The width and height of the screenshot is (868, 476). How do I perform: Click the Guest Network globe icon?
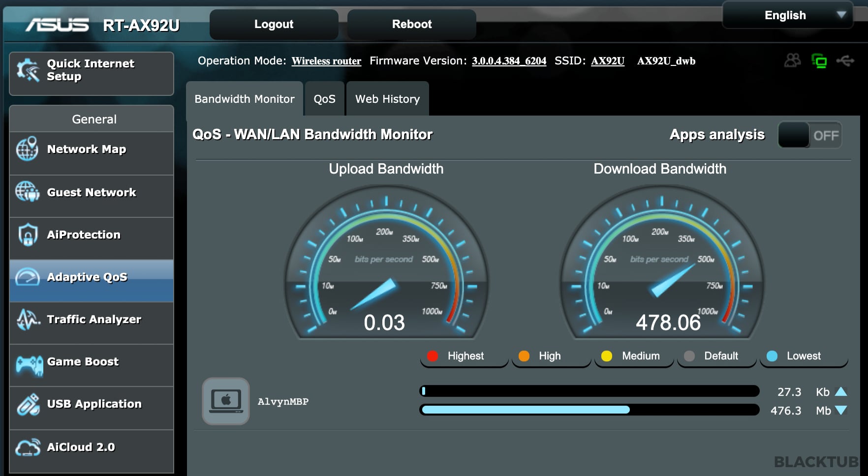27,192
